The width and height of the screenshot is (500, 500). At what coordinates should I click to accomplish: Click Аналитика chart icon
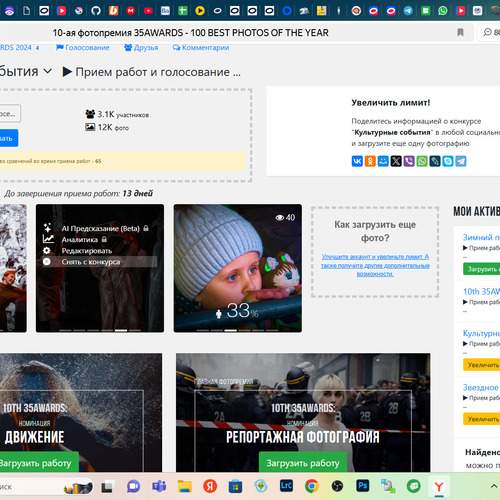48,239
